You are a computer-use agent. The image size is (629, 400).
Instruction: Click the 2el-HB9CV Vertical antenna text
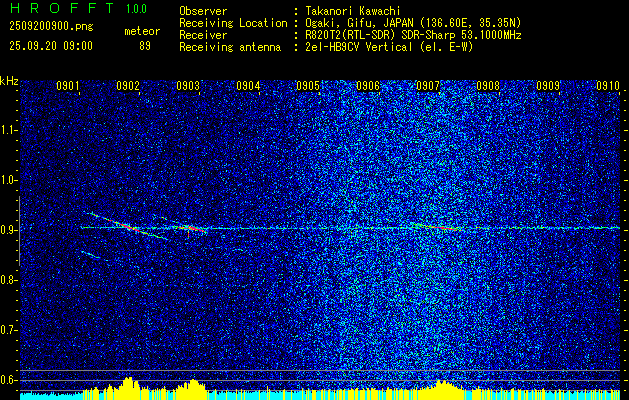click(389, 47)
